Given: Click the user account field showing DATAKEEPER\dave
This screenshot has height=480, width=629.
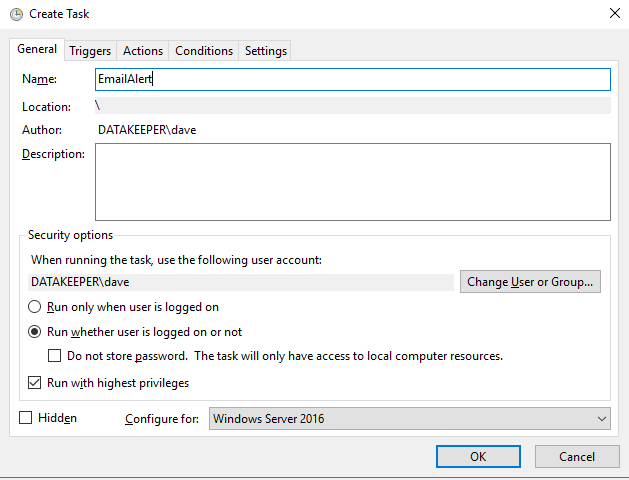Looking at the screenshot, I should 238,282.
